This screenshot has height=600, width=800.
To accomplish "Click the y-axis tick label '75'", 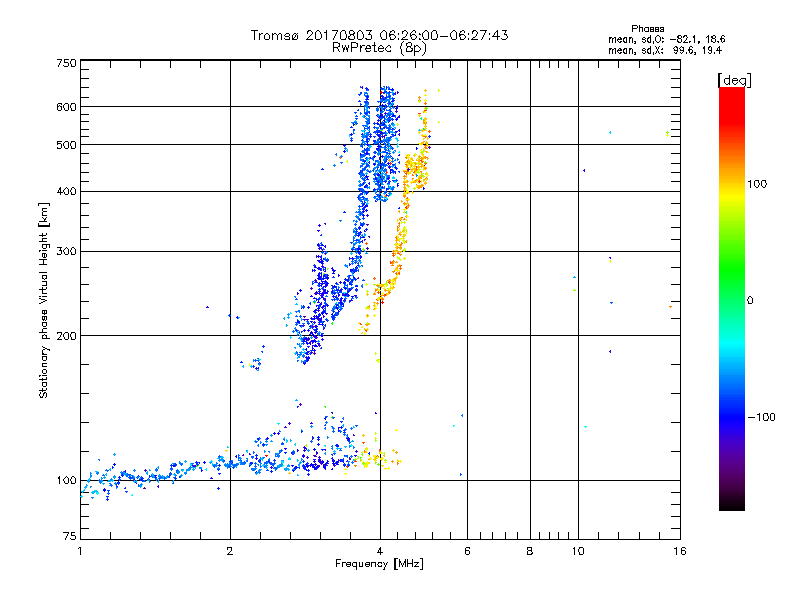I will pyautogui.click(x=70, y=536).
